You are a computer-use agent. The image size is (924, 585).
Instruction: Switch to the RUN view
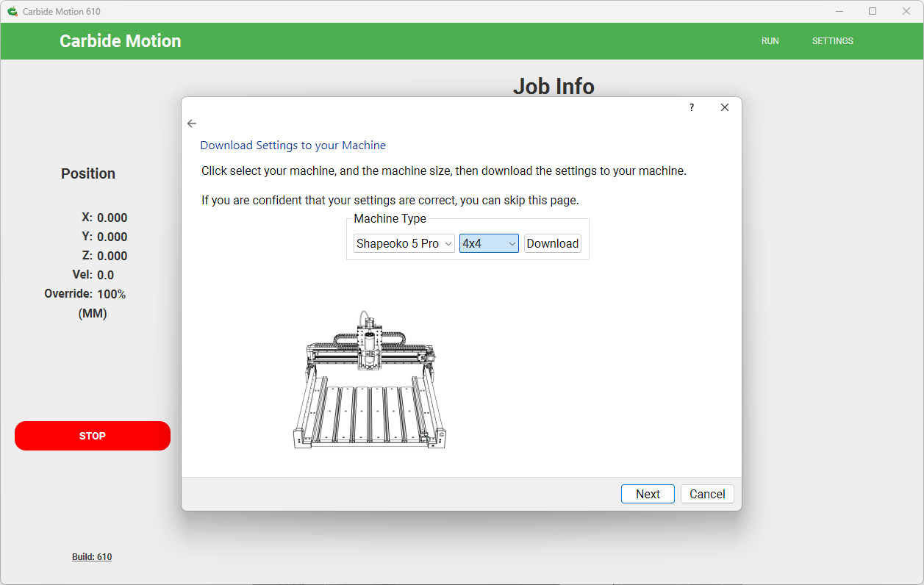pos(770,41)
